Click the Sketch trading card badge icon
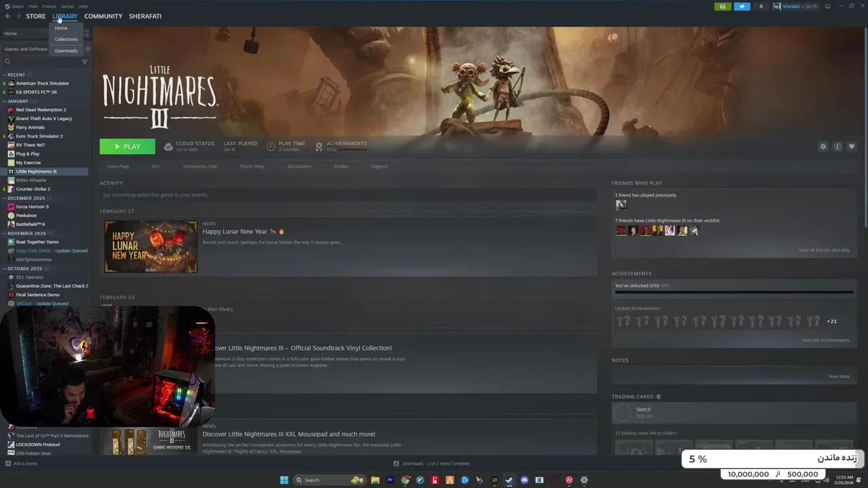The height and width of the screenshot is (488, 868). 622,412
